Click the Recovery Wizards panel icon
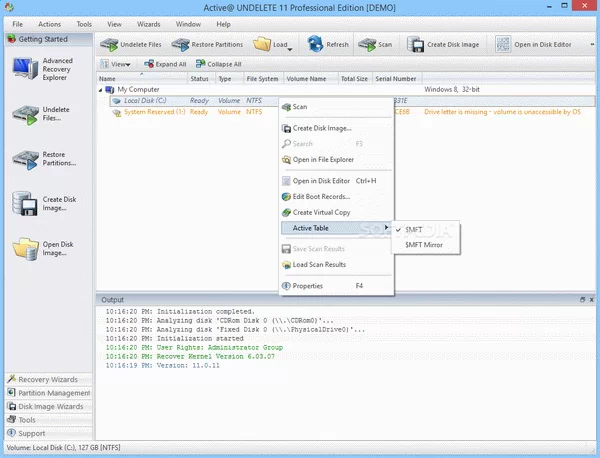This screenshot has width=600, height=458. point(11,379)
